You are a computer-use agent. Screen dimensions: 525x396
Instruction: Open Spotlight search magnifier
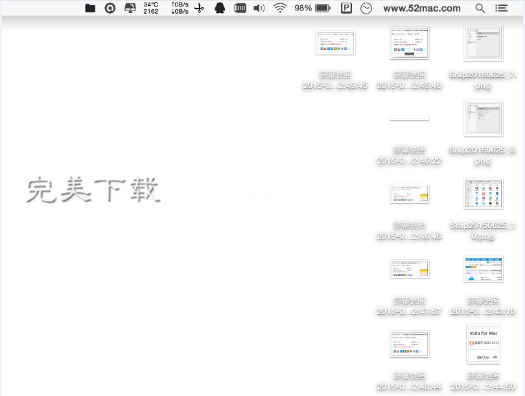[480, 8]
